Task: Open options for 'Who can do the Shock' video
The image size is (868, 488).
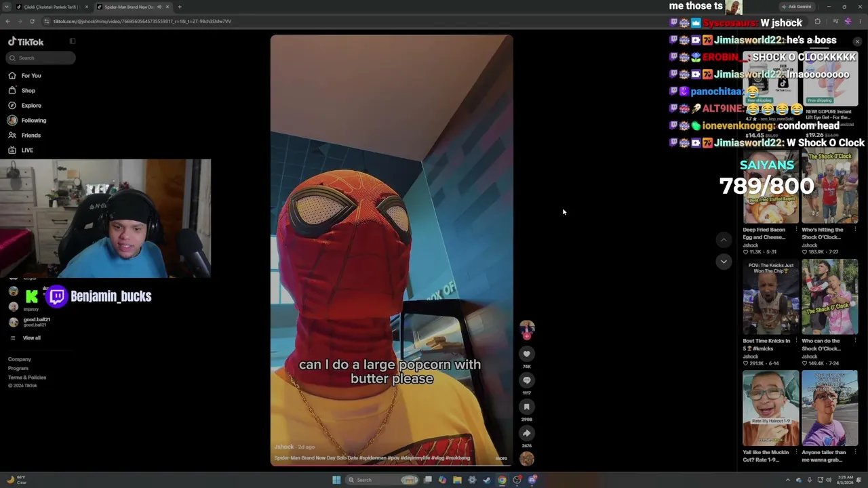Action: pyautogui.click(x=855, y=341)
